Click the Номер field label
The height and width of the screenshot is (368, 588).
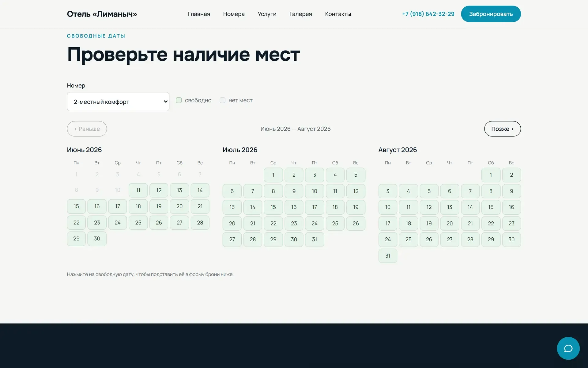click(76, 86)
